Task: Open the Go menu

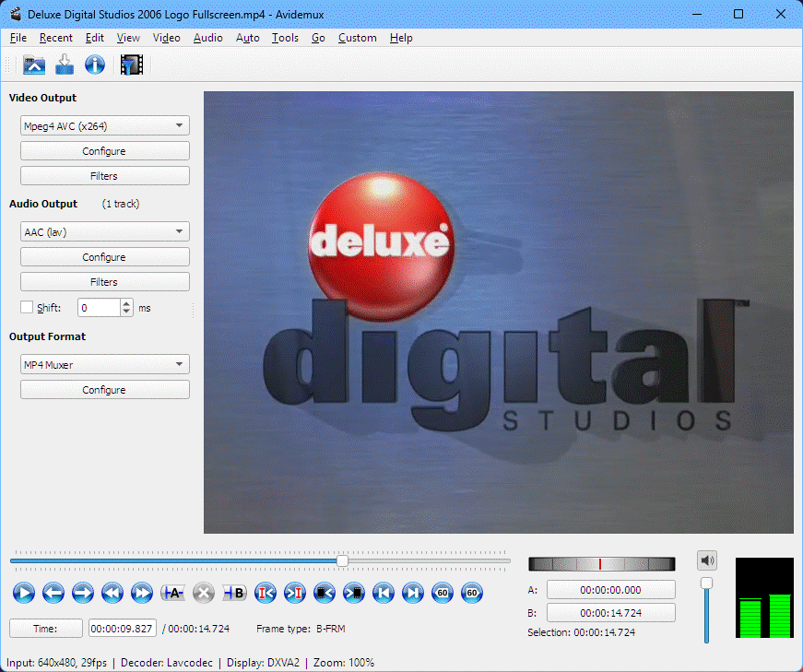Action: pyautogui.click(x=318, y=38)
